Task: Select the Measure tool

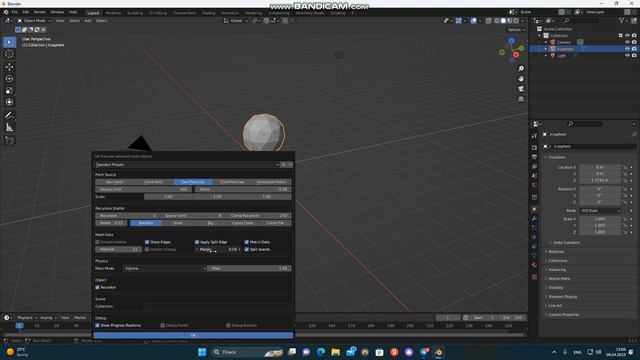Action: click(x=9, y=128)
